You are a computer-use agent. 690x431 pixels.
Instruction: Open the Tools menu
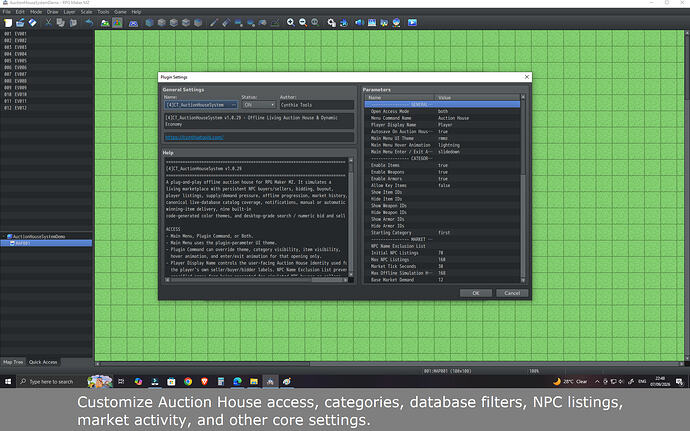pyautogui.click(x=103, y=12)
